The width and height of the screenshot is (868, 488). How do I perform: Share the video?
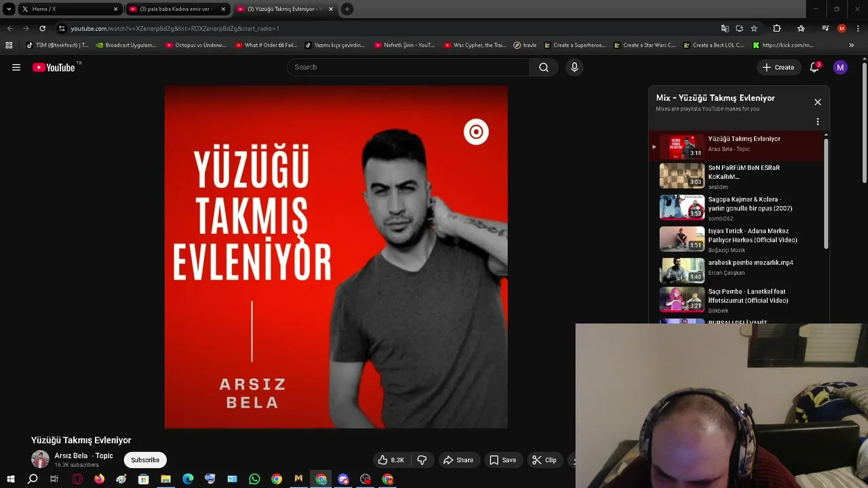click(x=458, y=460)
